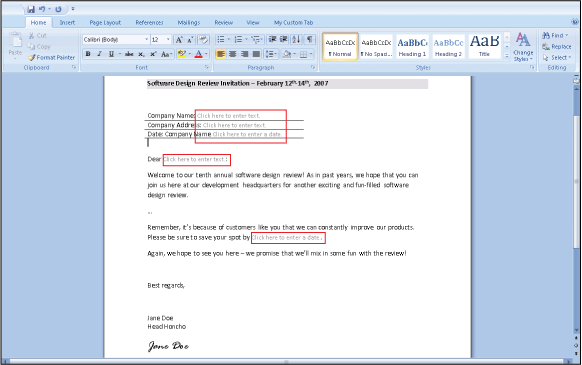Click the Find button

555,35
